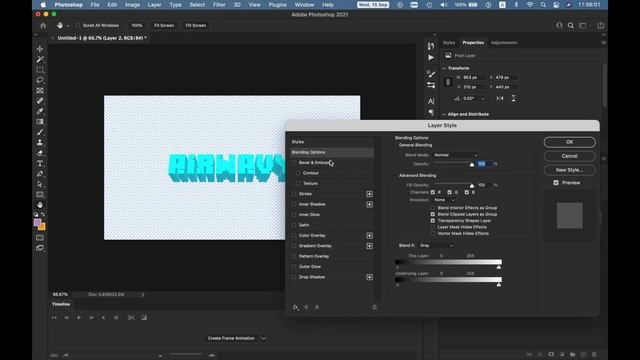Screen dimensions: 640x360
Task: Add another Stroke effect with plus
Action: 369,194
